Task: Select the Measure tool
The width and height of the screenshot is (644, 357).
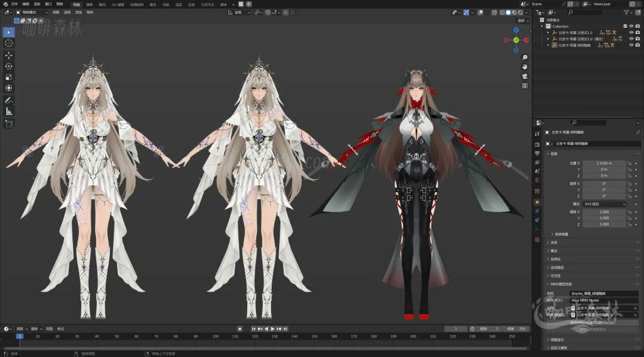Action: point(9,111)
